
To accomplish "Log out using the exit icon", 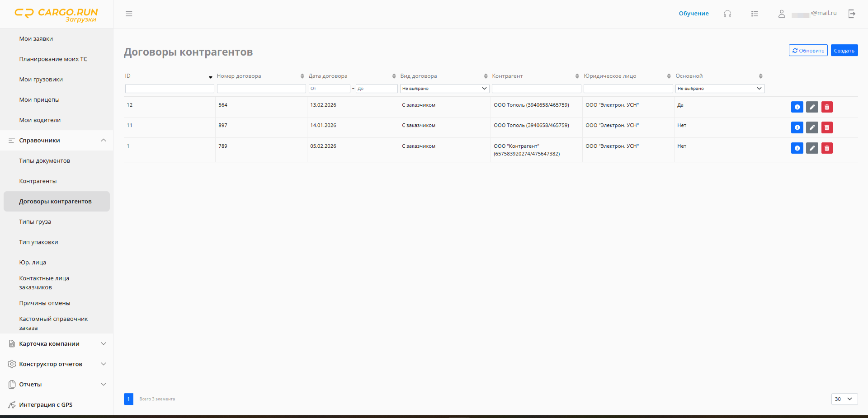I will click(x=852, y=14).
